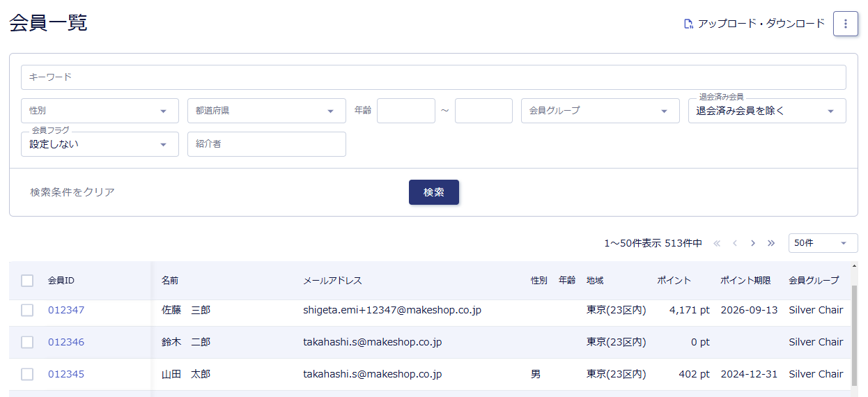Change the 50件 per-page dropdown
The width and height of the screenshot is (868, 397).
pos(823,243)
